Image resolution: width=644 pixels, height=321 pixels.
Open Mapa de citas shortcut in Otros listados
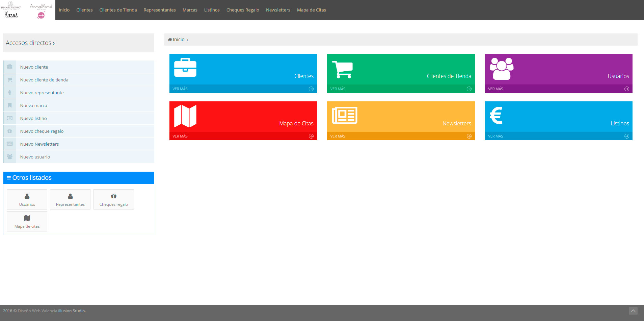click(27, 221)
